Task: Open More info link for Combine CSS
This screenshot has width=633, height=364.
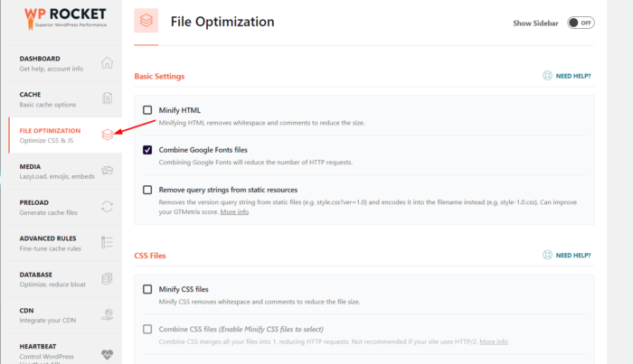Action: point(494,341)
